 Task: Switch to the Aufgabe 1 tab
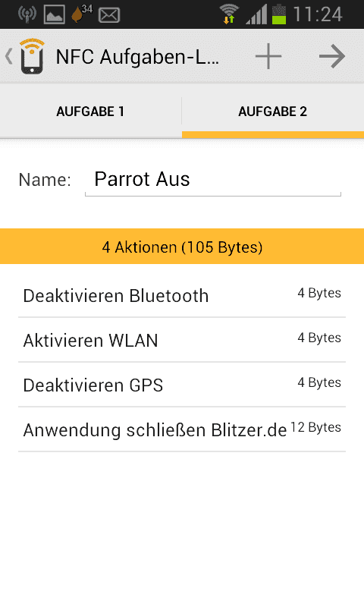click(90, 112)
